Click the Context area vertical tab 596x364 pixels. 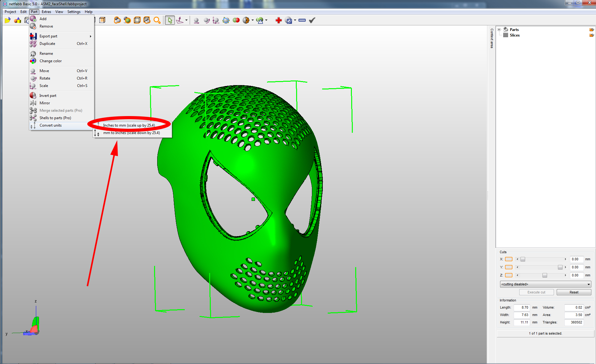pyautogui.click(x=492, y=38)
